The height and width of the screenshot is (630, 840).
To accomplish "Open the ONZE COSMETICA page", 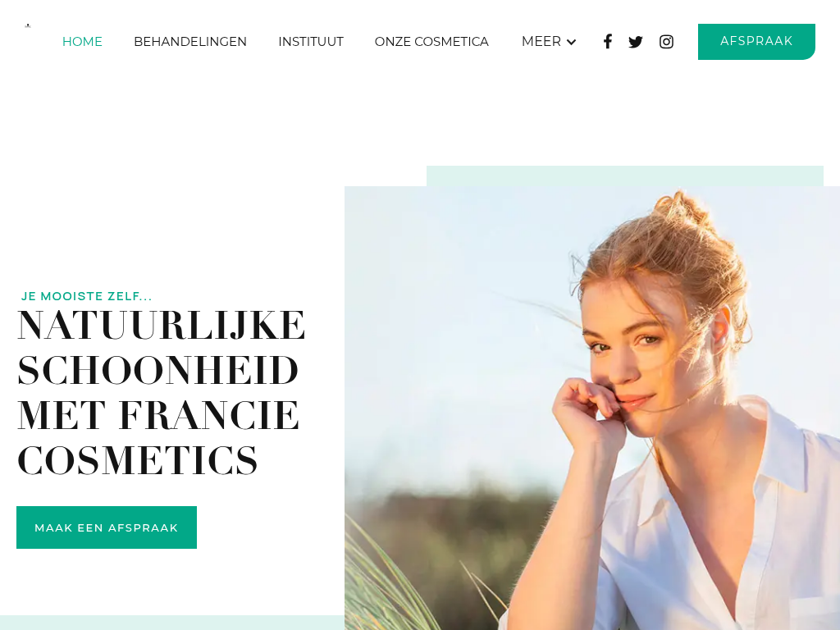I will [x=431, y=41].
